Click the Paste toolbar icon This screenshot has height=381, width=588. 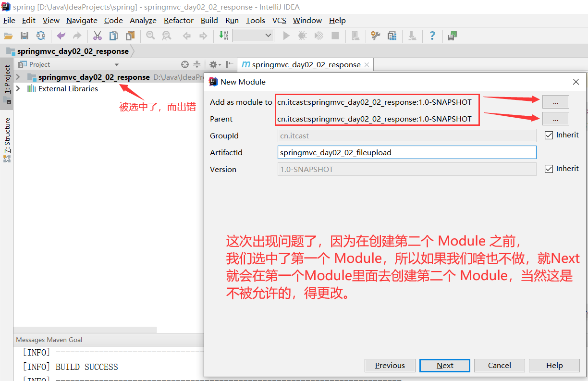click(130, 36)
